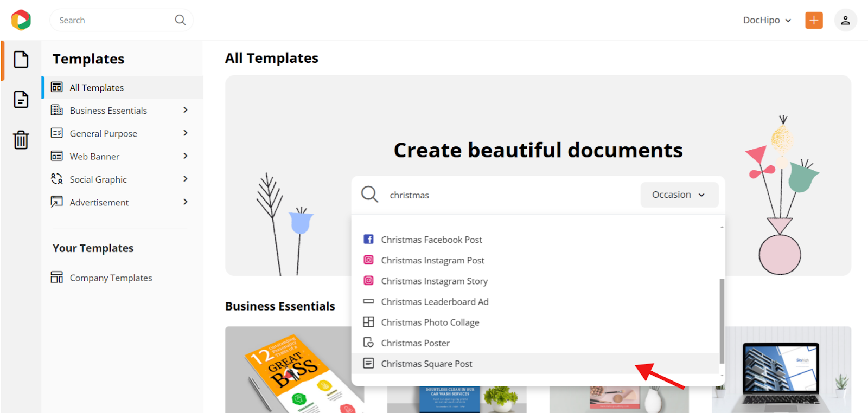Expand the General Purpose category chevron

(186, 133)
